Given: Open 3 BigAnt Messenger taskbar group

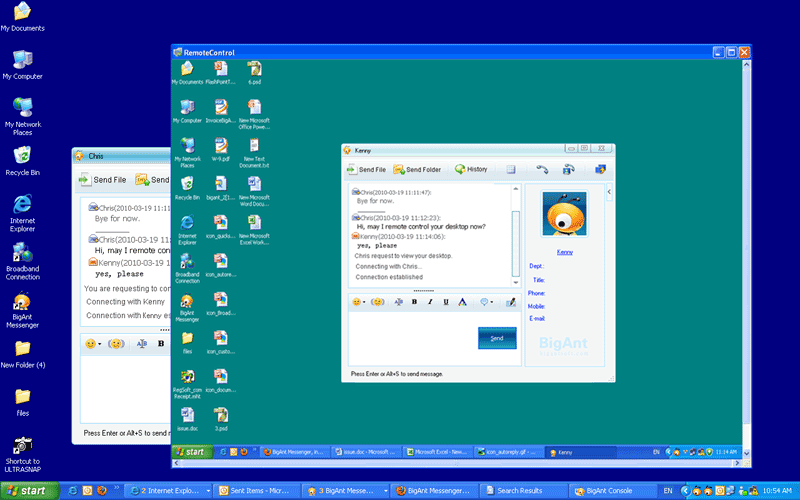Looking at the screenshot, I should point(346,491).
